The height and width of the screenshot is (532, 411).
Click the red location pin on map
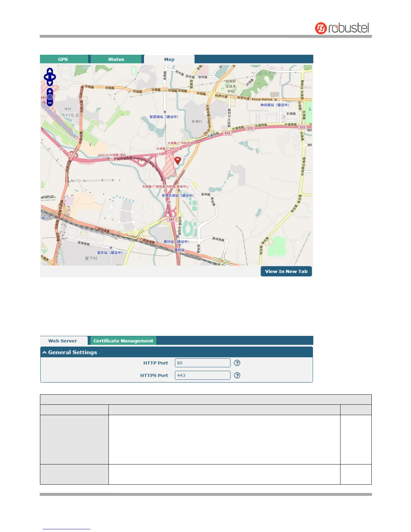click(x=178, y=161)
